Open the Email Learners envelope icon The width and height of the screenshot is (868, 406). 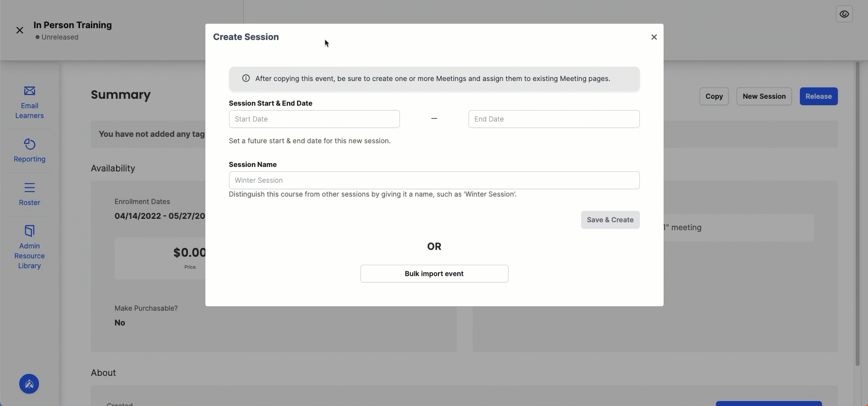click(x=30, y=91)
